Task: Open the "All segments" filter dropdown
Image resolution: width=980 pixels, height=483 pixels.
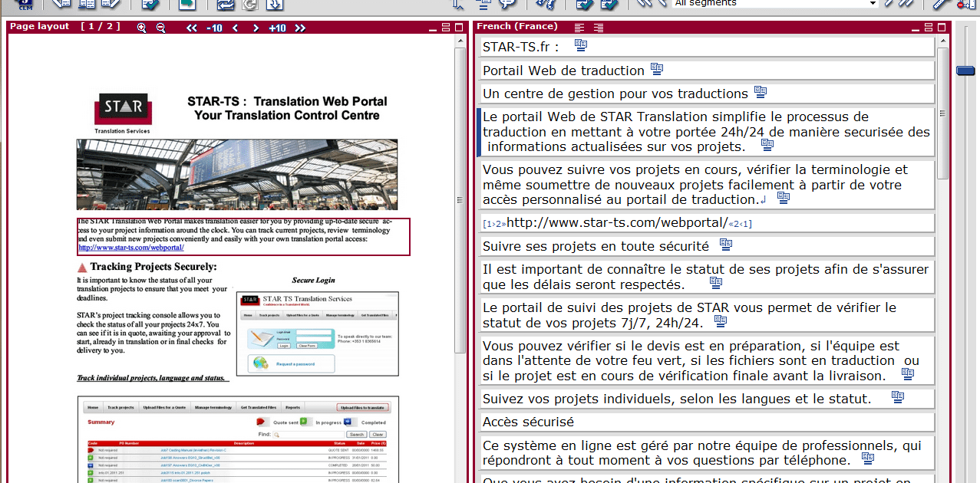Action: pos(775,4)
